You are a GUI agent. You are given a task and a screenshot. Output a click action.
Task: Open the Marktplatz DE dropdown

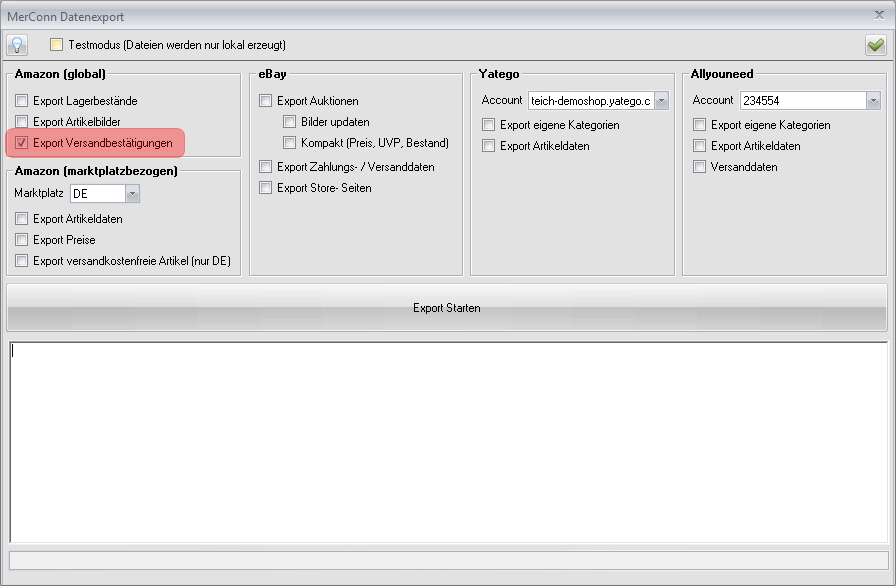(x=132, y=194)
